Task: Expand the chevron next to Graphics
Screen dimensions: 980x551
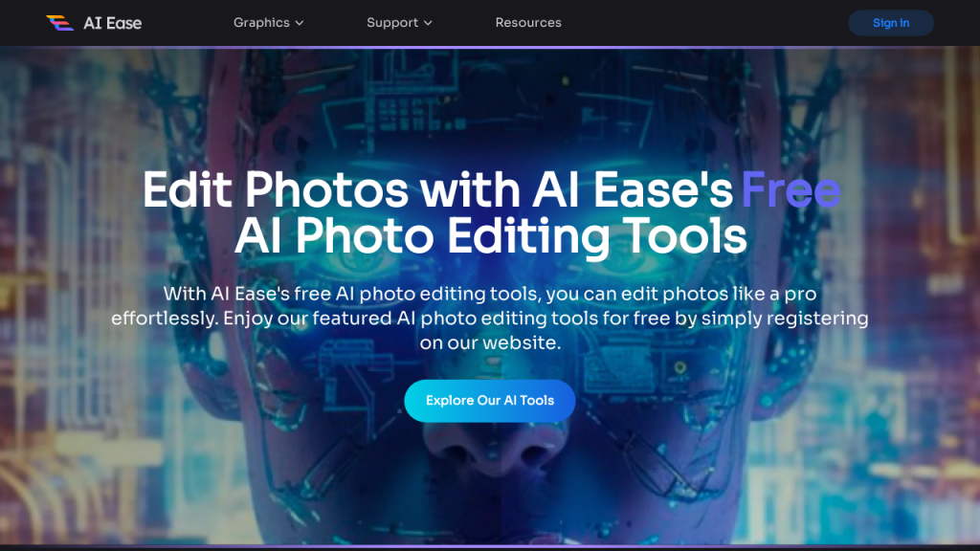Action: [300, 23]
